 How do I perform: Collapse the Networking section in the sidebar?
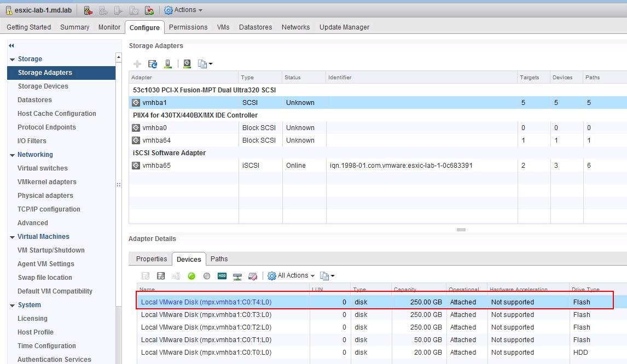tap(13, 155)
